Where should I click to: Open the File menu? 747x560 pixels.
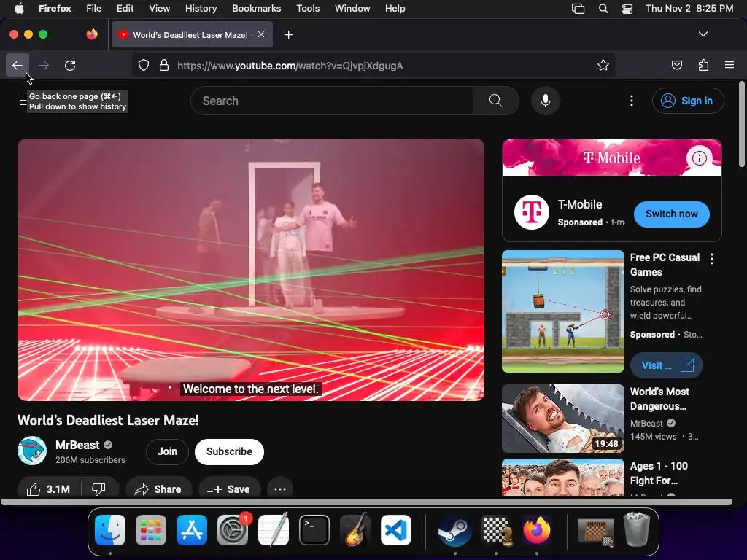coord(94,8)
